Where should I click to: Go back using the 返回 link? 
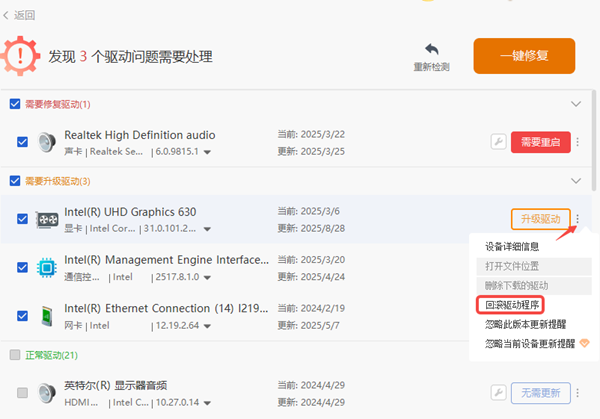point(20,16)
